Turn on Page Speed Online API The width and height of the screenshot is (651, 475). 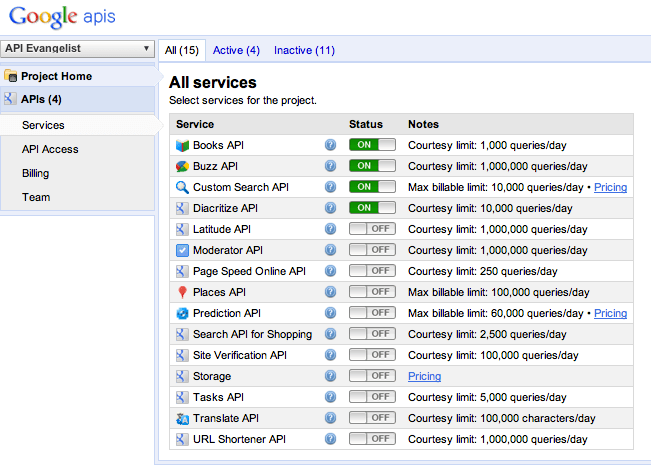click(372, 271)
